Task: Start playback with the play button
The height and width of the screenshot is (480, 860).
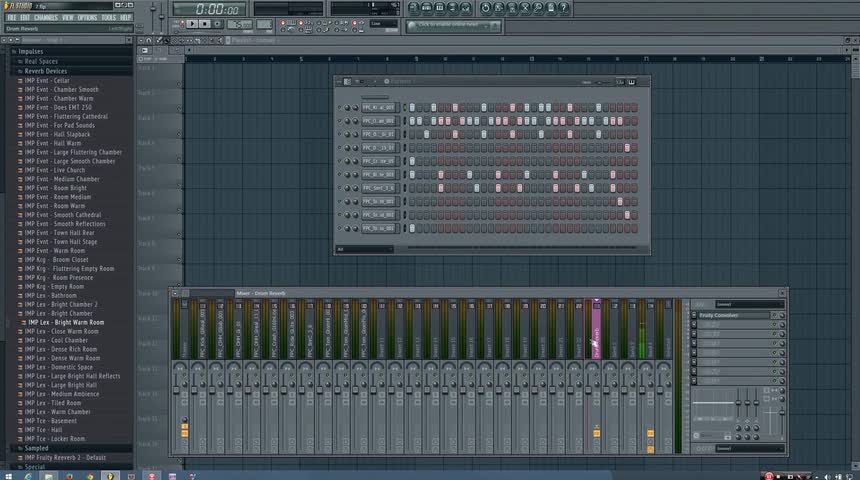Action: coord(192,24)
